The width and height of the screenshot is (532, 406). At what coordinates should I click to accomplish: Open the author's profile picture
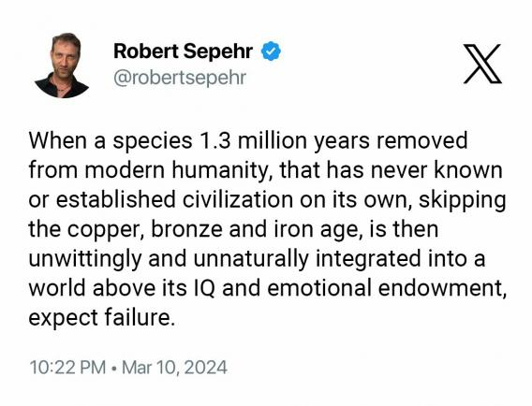[62, 65]
